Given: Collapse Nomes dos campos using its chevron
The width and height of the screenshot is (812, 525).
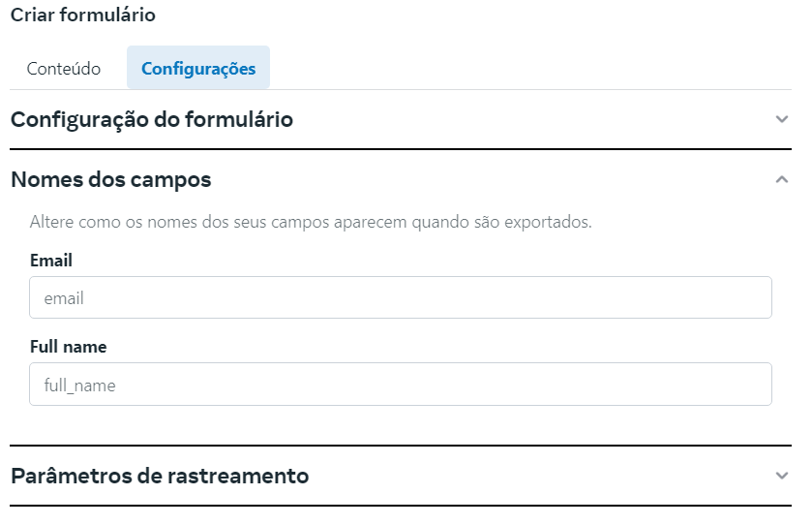Looking at the screenshot, I should coord(782,179).
